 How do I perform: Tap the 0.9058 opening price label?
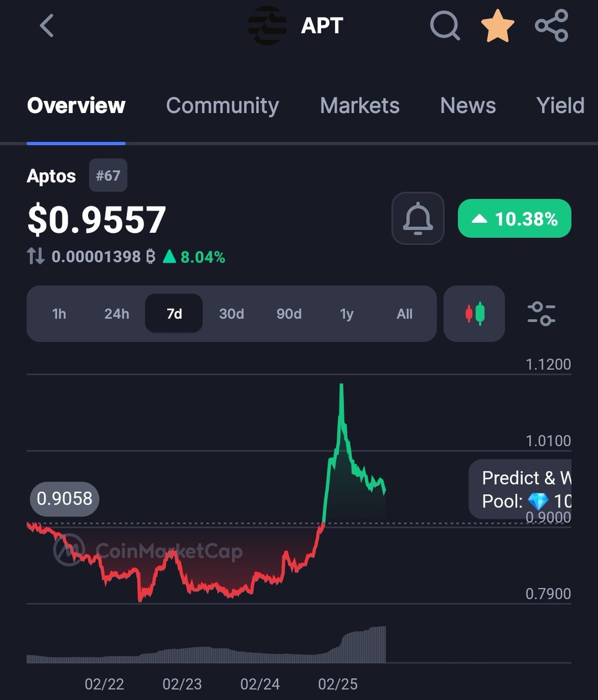(65, 499)
